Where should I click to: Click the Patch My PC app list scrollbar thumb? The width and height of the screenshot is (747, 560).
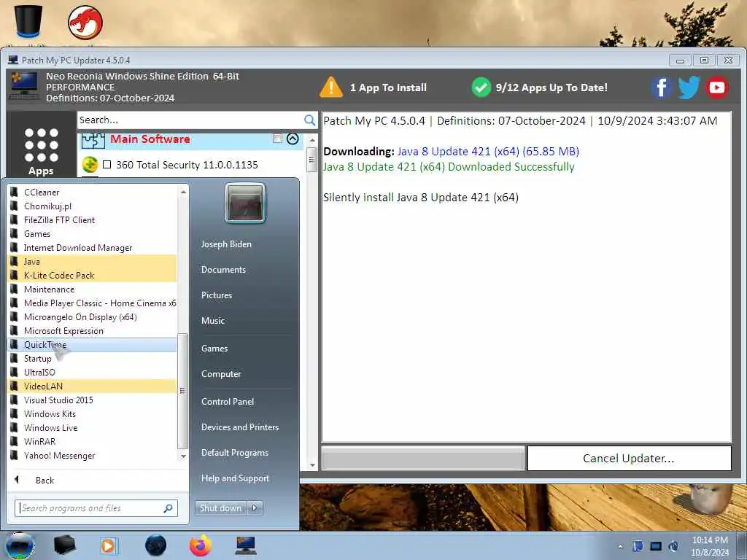(x=312, y=160)
